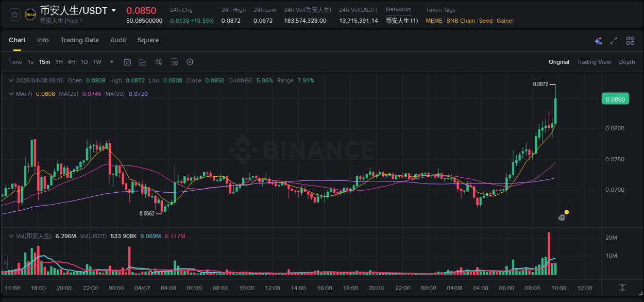Screen dimensions: 644x302
Task: Open the 币安人生/USDT pair dropdown
Action: pos(114,10)
